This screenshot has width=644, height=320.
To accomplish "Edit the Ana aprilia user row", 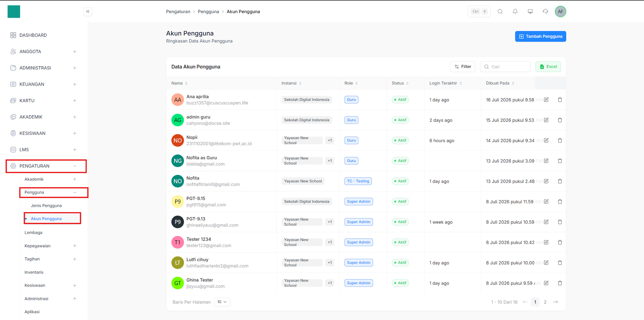I will coord(546,100).
